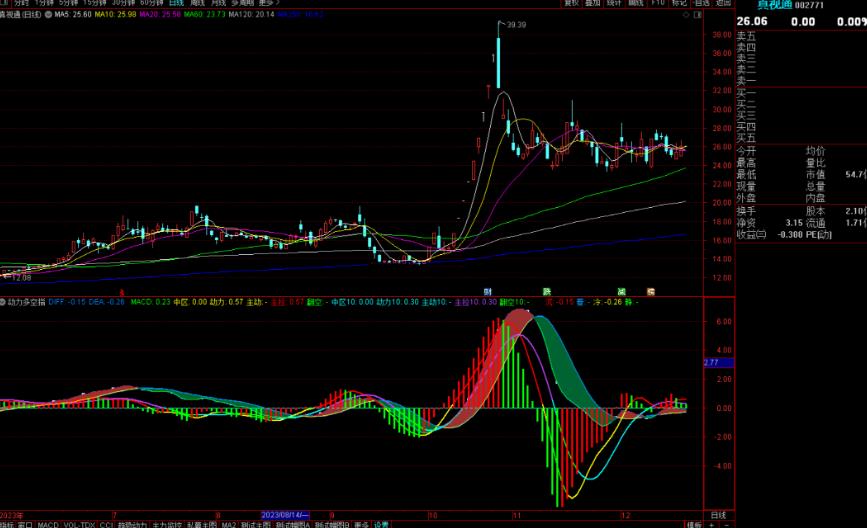Select the MACD indicator tab
The width and height of the screenshot is (867, 528).
click(x=48, y=525)
